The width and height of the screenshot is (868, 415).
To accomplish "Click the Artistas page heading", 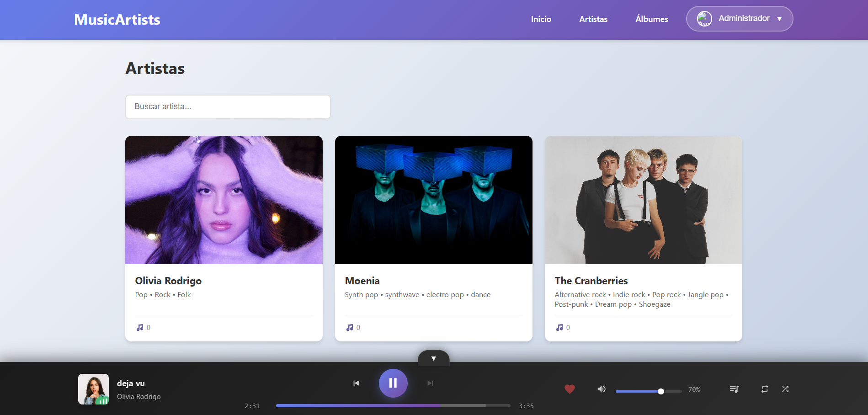I will [155, 69].
